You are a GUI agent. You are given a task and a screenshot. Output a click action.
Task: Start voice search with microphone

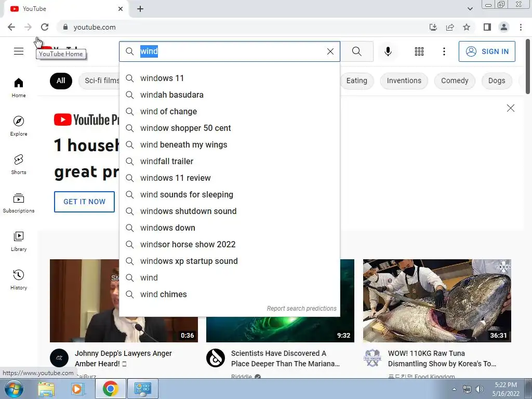[x=388, y=51]
